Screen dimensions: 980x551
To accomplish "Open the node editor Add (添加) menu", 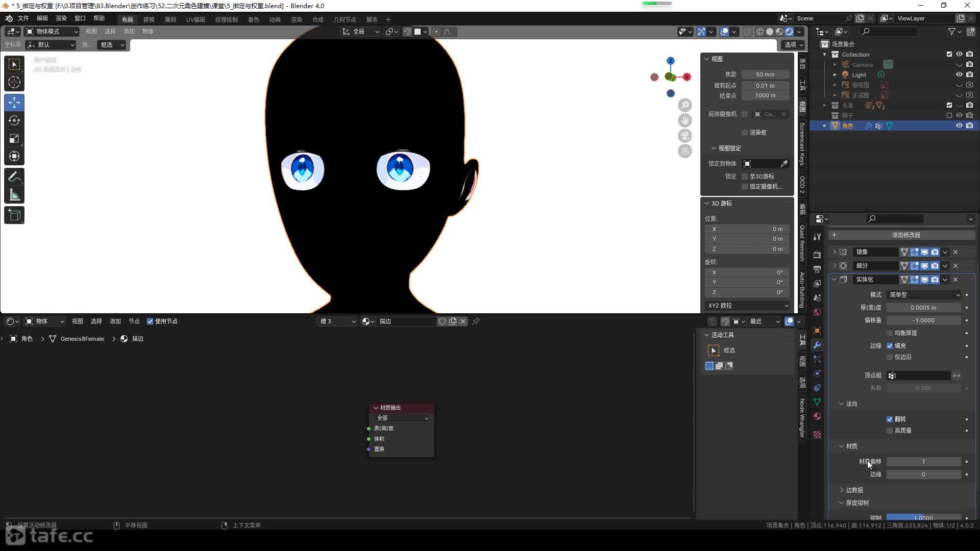I will [115, 321].
